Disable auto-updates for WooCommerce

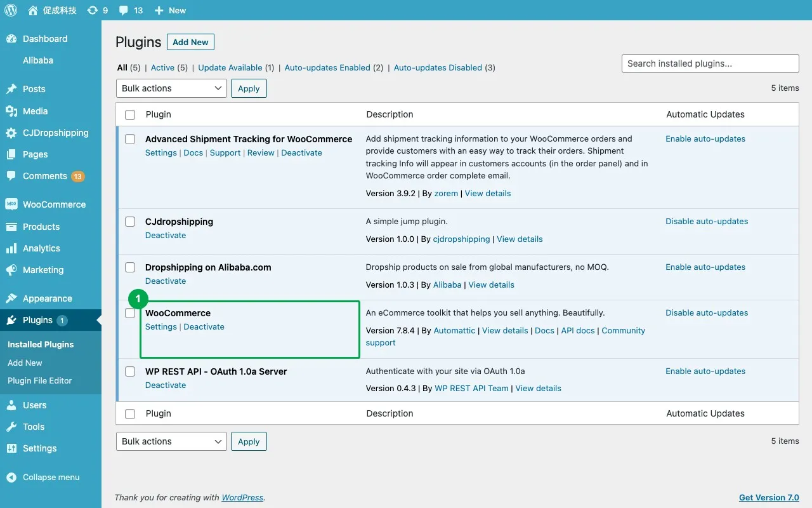707,312
